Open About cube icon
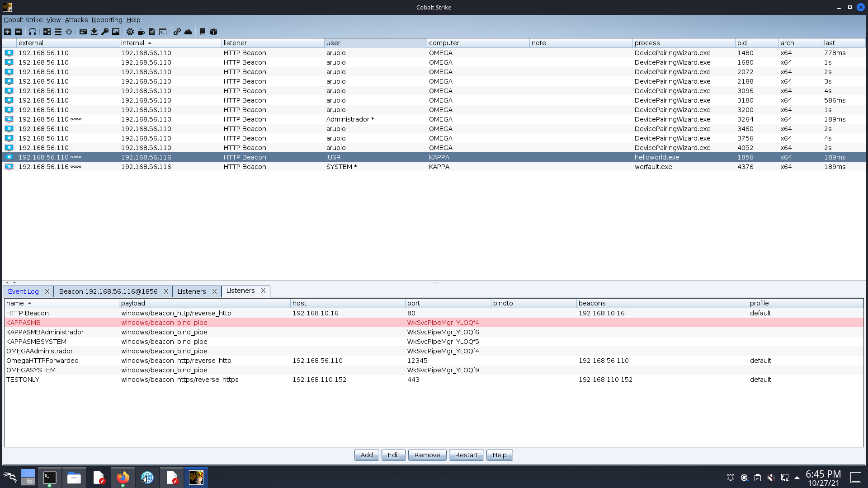This screenshot has width=868, height=488. (213, 32)
